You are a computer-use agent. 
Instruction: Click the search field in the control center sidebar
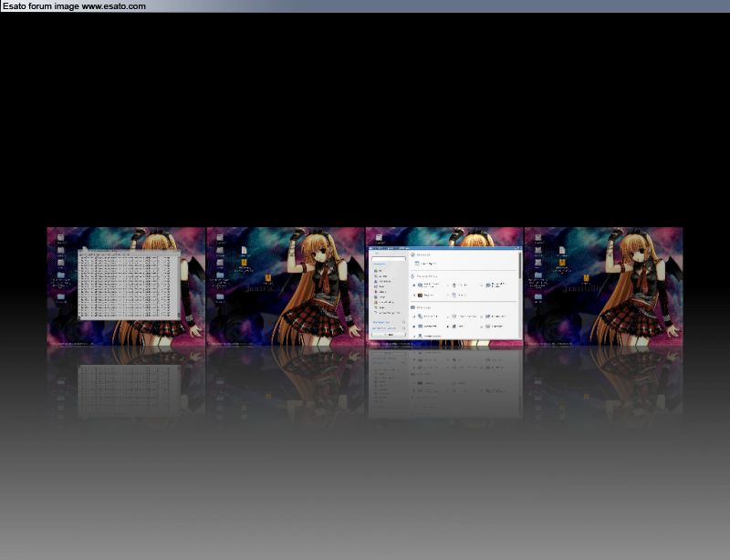point(388,260)
